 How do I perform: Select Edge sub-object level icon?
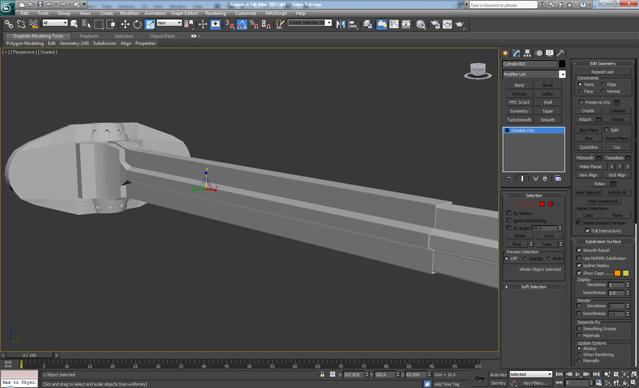point(524,204)
